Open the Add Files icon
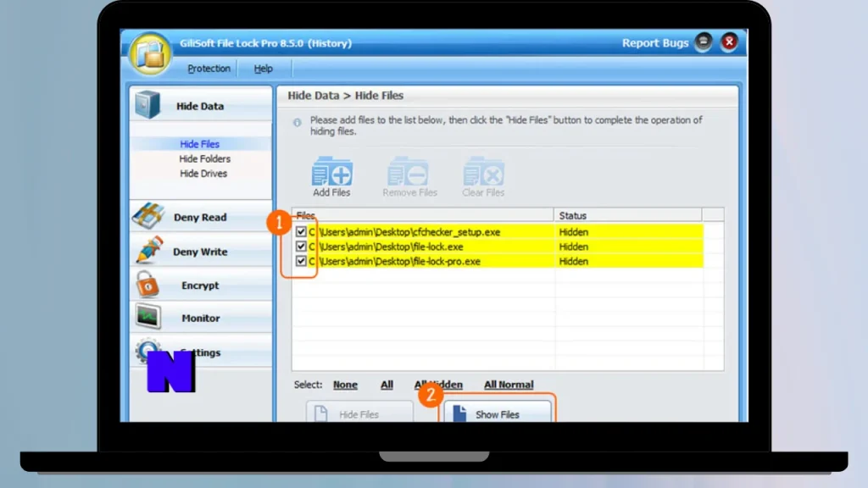This screenshot has height=488, width=868. click(331, 176)
